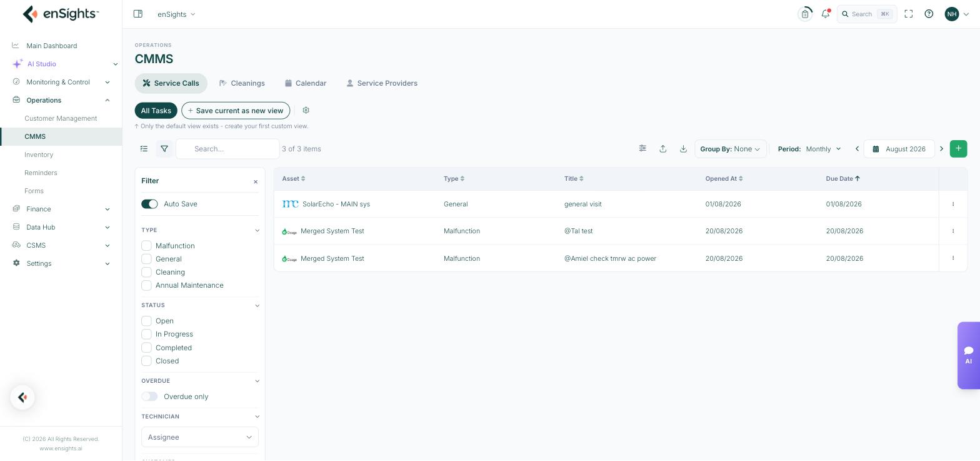
Task: Open Forms in sidebar
Action: tap(34, 191)
